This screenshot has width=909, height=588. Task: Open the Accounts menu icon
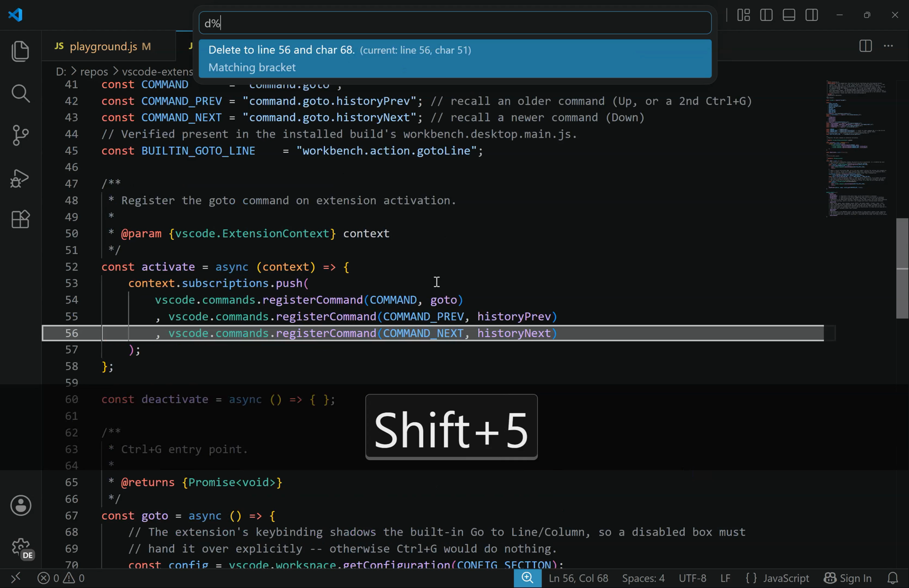click(21, 506)
